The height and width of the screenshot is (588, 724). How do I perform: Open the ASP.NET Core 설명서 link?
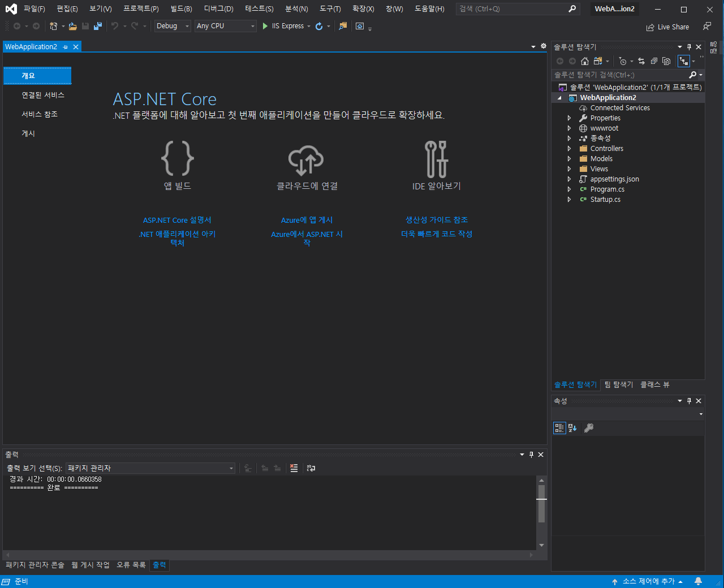pyautogui.click(x=177, y=220)
